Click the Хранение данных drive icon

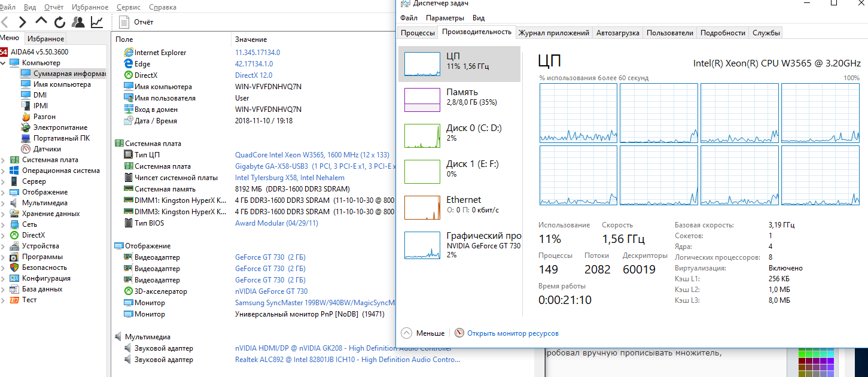pos(14,214)
